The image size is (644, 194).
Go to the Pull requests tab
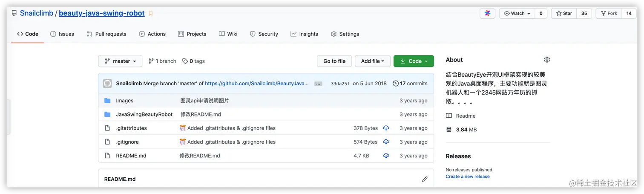click(x=106, y=34)
